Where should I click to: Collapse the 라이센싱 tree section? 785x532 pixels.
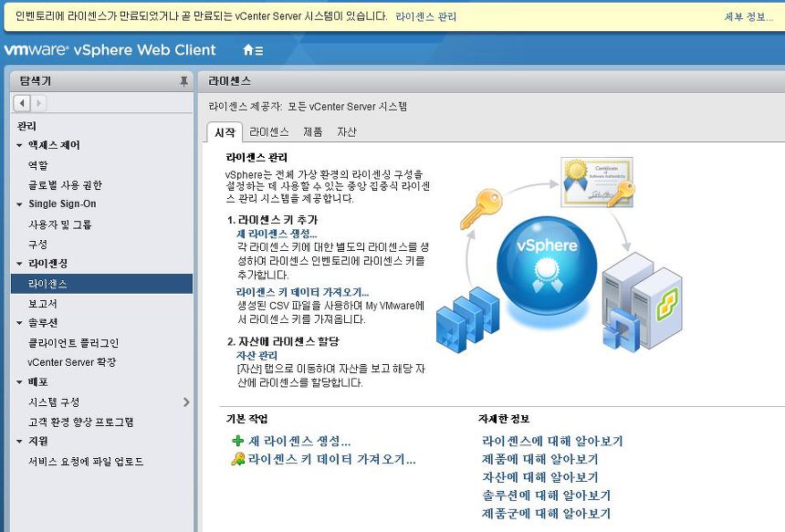coord(19,264)
